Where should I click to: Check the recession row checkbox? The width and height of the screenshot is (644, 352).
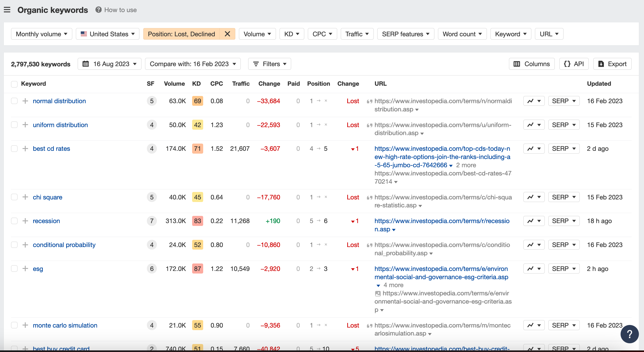pyautogui.click(x=14, y=221)
